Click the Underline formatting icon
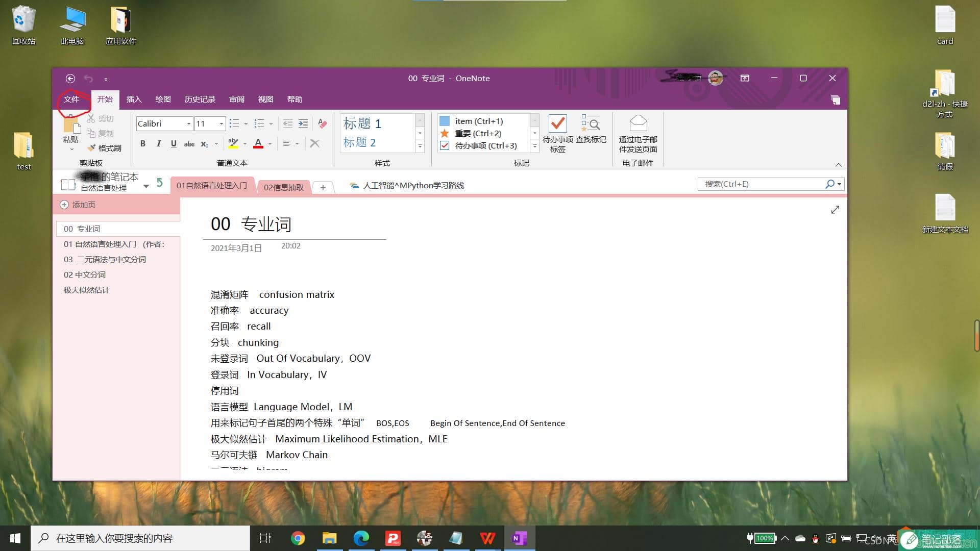 point(174,143)
